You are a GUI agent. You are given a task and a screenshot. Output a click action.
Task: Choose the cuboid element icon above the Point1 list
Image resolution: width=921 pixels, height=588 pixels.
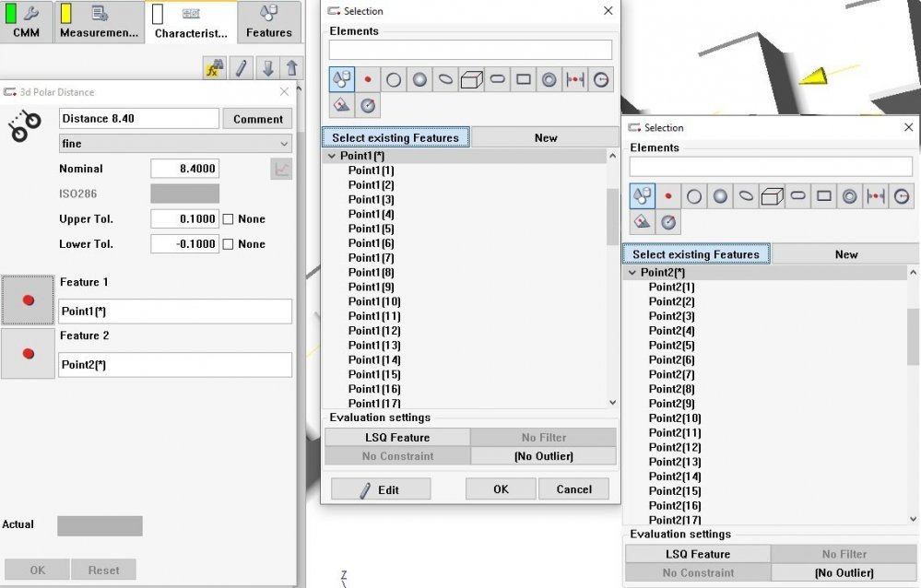471,80
